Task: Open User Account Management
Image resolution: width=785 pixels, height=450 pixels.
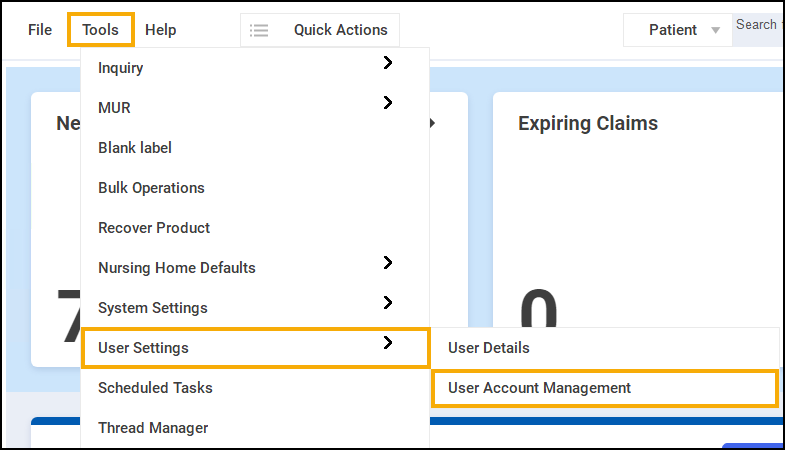Action: pos(540,388)
